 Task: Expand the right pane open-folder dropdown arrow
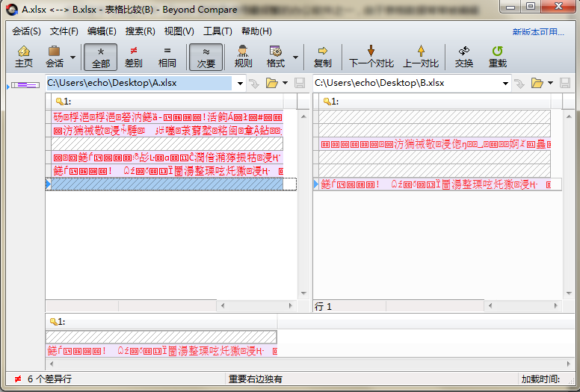tap(550, 83)
